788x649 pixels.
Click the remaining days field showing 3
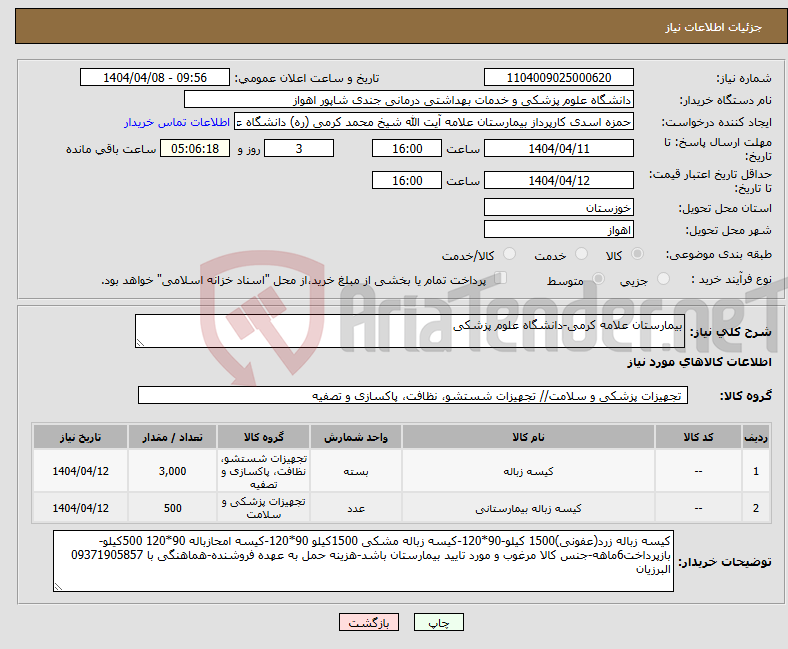299,148
